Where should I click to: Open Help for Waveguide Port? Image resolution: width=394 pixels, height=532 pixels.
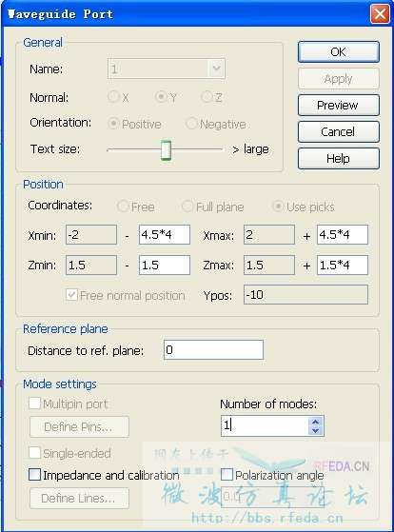[x=339, y=158]
